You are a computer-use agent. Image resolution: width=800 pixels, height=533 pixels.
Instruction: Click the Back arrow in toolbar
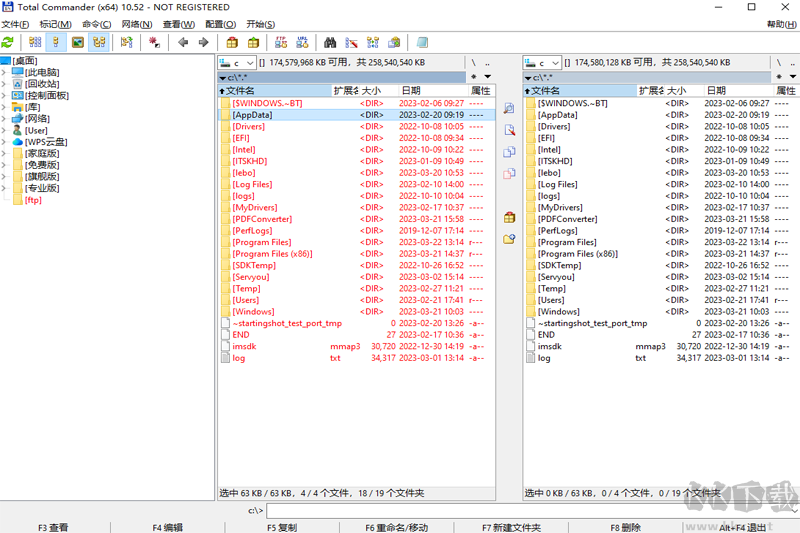(183, 42)
